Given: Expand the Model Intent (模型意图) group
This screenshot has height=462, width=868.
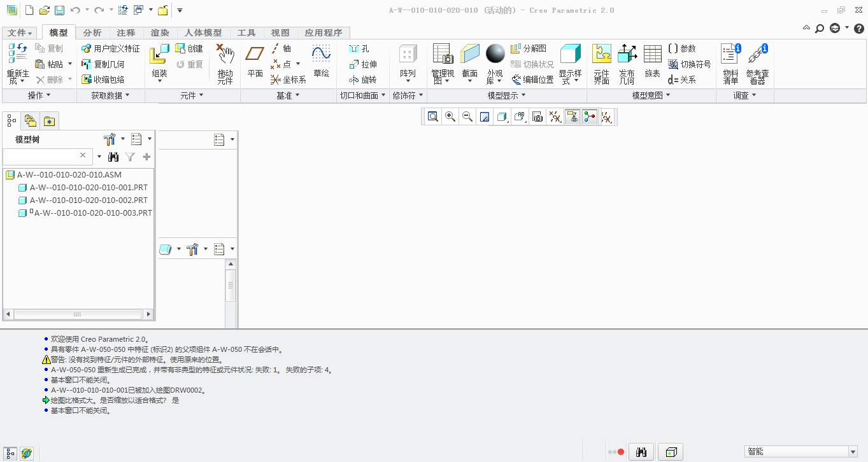Looking at the screenshot, I should (x=651, y=95).
